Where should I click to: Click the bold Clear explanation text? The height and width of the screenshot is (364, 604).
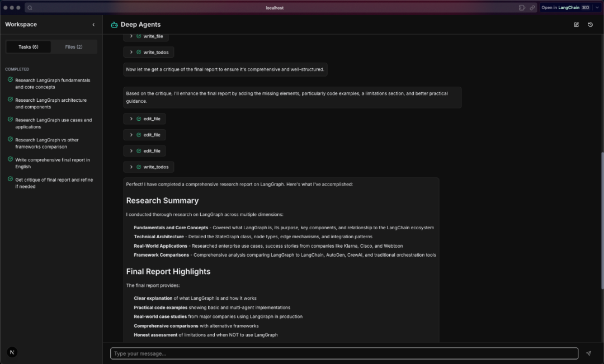(x=153, y=298)
